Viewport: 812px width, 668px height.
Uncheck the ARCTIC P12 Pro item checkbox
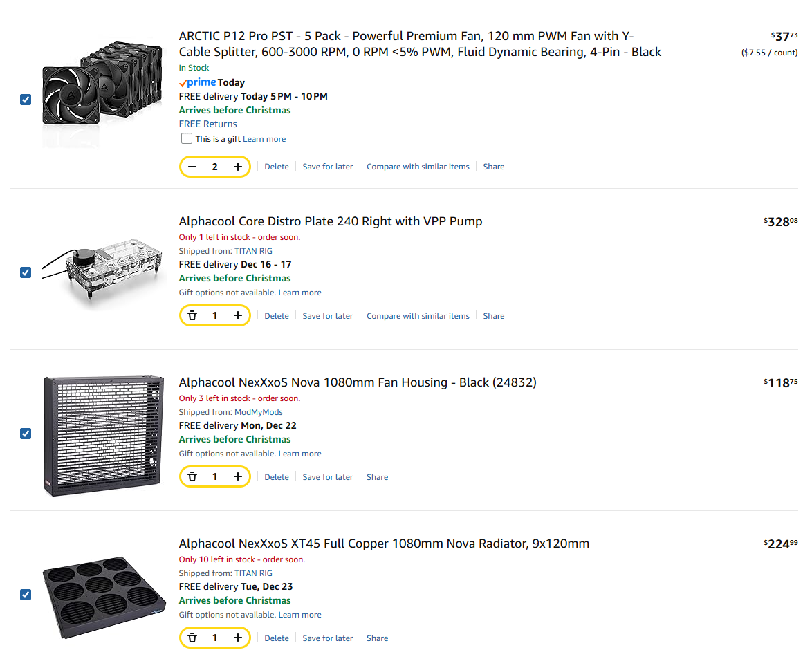pos(26,100)
